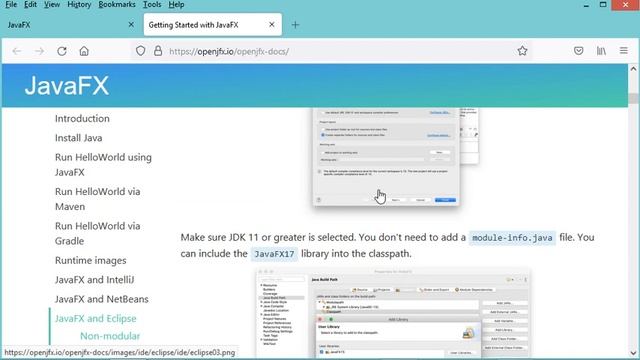640x360 pixels.
Task: Open Run HelloWorld via Maven
Action: 98,199
